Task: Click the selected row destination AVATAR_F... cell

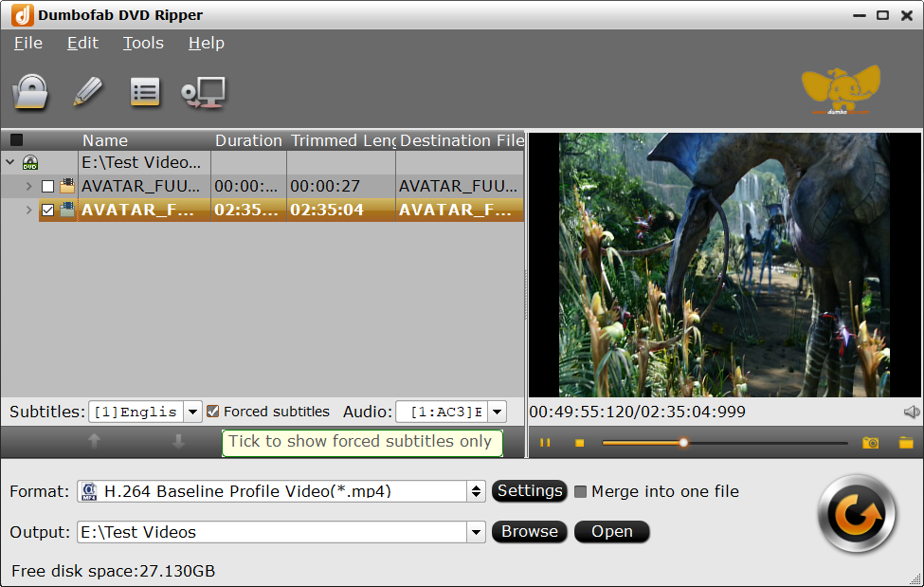Action: 460,210
